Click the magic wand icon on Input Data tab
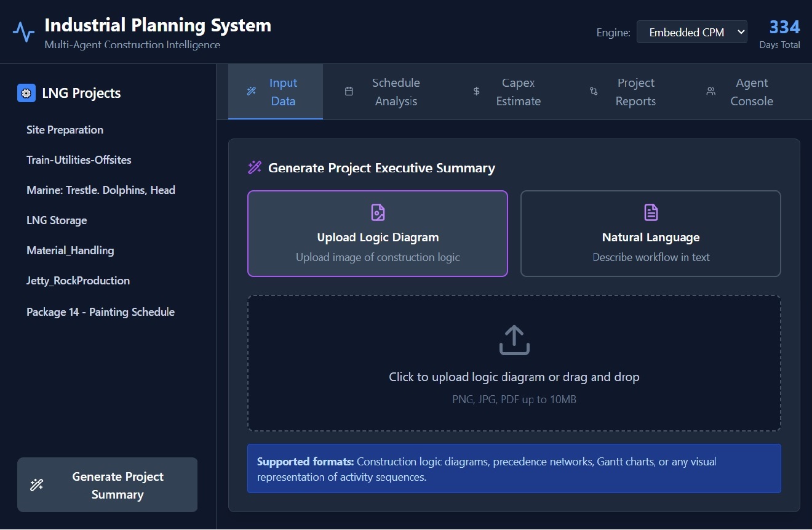This screenshot has width=812, height=530. [x=251, y=92]
